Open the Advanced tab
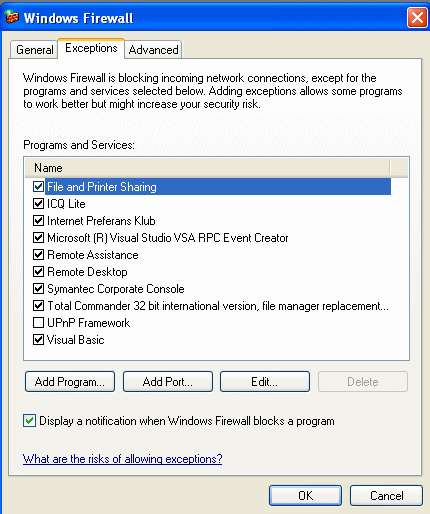This screenshot has height=514, width=430. [x=153, y=50]
